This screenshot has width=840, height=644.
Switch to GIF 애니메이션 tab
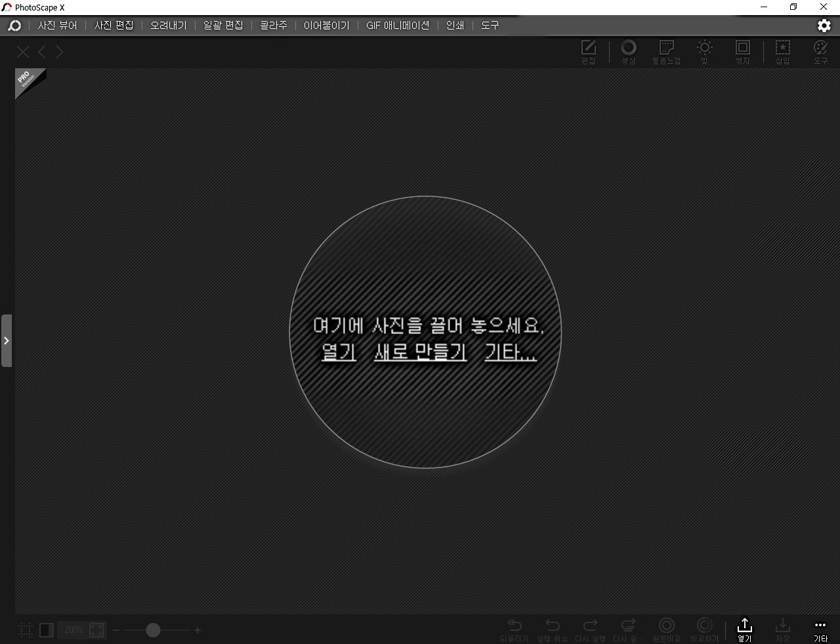pos(398,26)
